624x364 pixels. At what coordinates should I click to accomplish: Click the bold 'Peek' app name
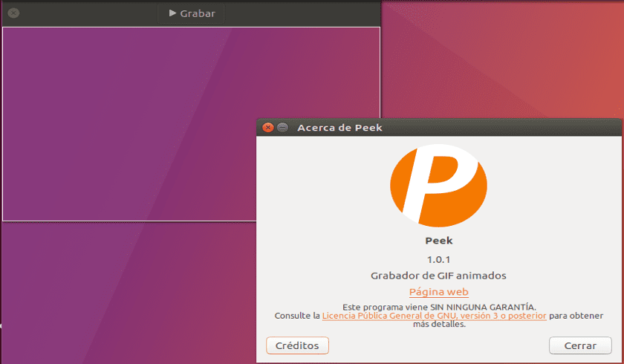pyautogui.click(x=439, y=241)
